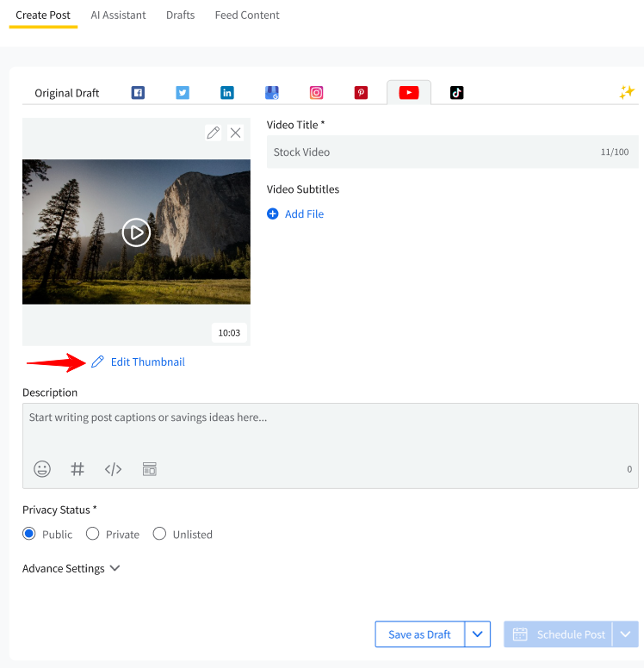This screenshot has height=668, width=644.
Task: Select the Google Business Profile tab icon
Action: pyautogui.click(x=272, y=93)
